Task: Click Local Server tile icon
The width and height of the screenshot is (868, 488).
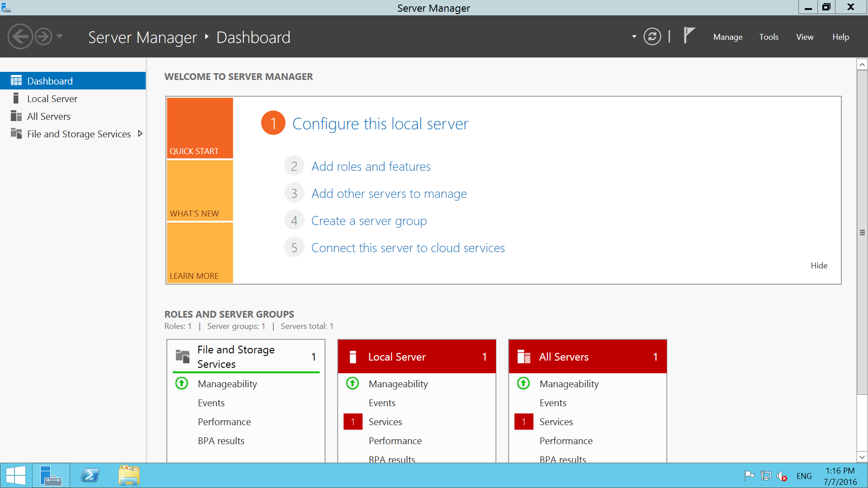Action: tap(353, 357)
